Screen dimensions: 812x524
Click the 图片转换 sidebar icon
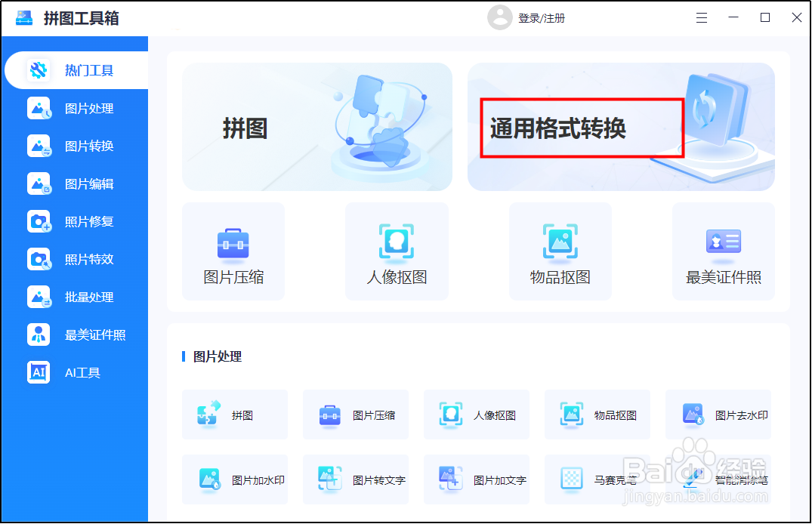coord(39,146)
